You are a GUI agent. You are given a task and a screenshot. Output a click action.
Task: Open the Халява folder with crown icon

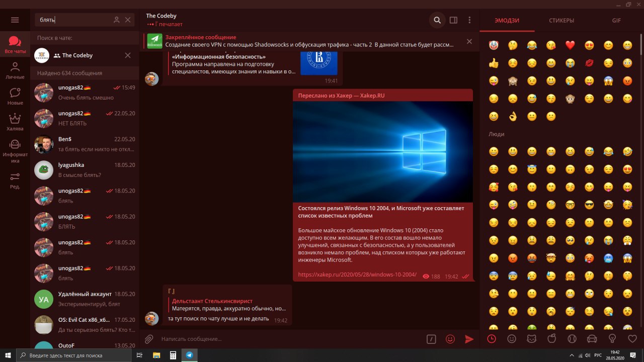tap(15, 122)
